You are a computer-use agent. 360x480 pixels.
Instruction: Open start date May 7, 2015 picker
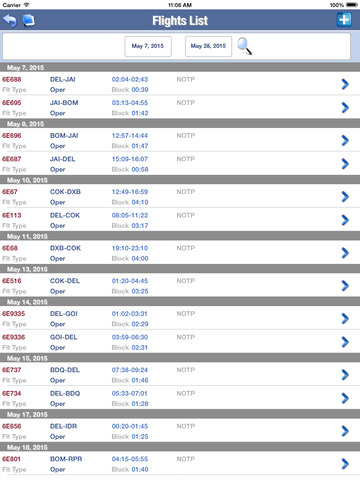148,46
